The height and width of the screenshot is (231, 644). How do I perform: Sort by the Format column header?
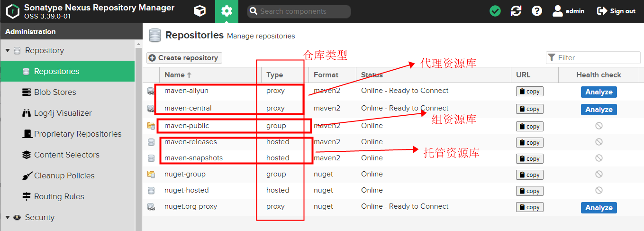pos(332,75)
